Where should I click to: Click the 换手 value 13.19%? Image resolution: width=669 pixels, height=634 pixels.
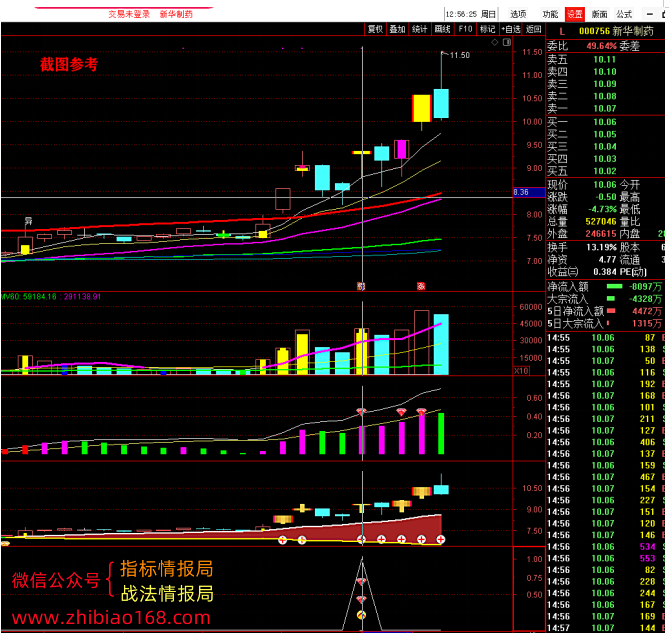pyautogui.click(x=601, y=247)
